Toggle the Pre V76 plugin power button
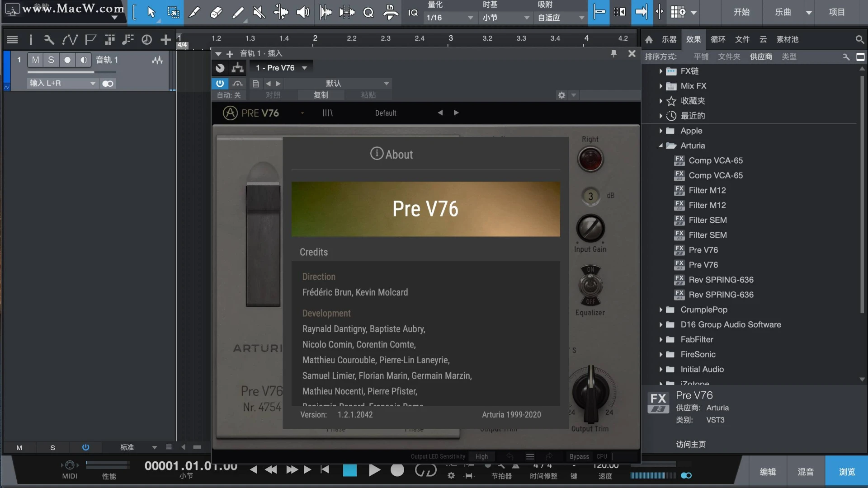 (220, 83)
